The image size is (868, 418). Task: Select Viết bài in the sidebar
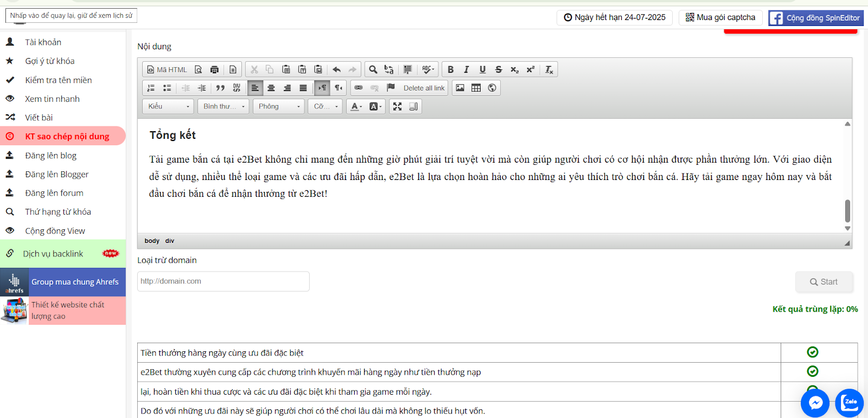click(x=39, y=118)
